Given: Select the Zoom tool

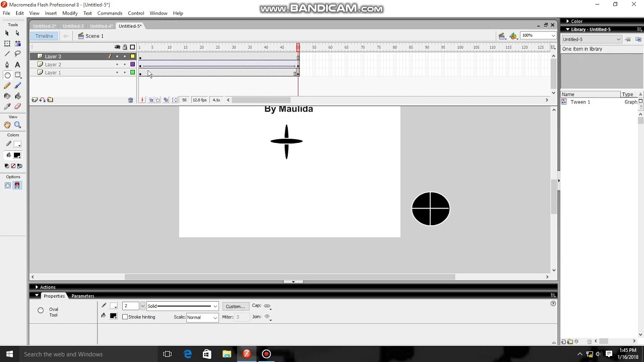Looking at the screenshot, I should pos(18,125).
